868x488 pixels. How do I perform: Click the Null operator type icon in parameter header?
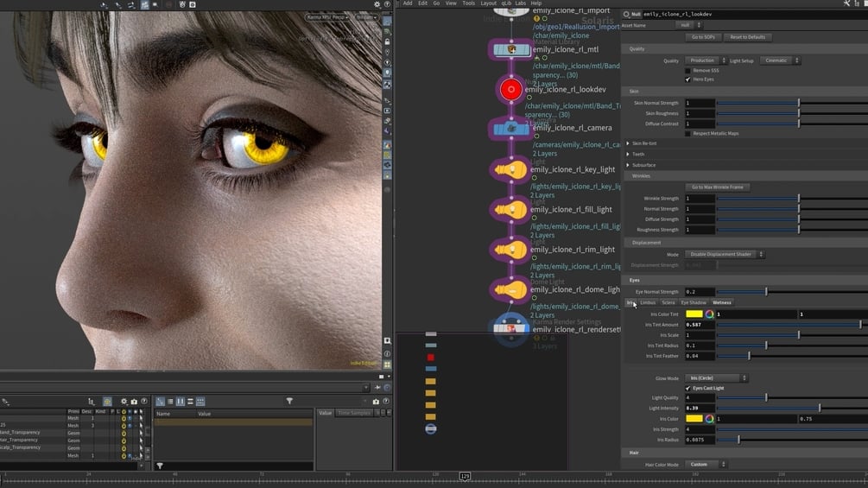[627, 15]
